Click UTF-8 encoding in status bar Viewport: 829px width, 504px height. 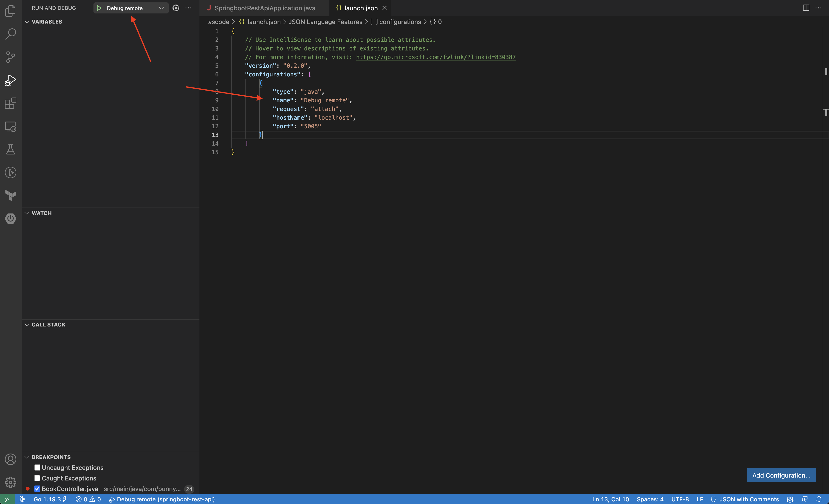point(680,499)
